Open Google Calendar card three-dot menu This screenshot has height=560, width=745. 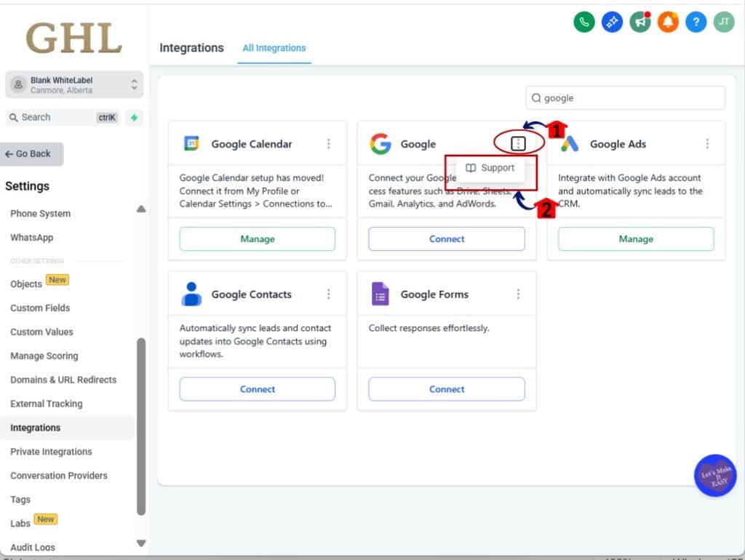pos(328,143)
